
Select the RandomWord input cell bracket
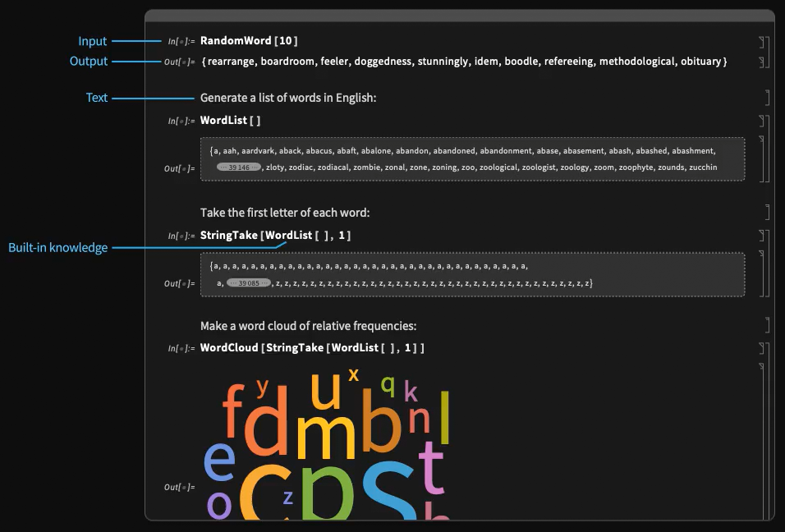click(762, 41)
